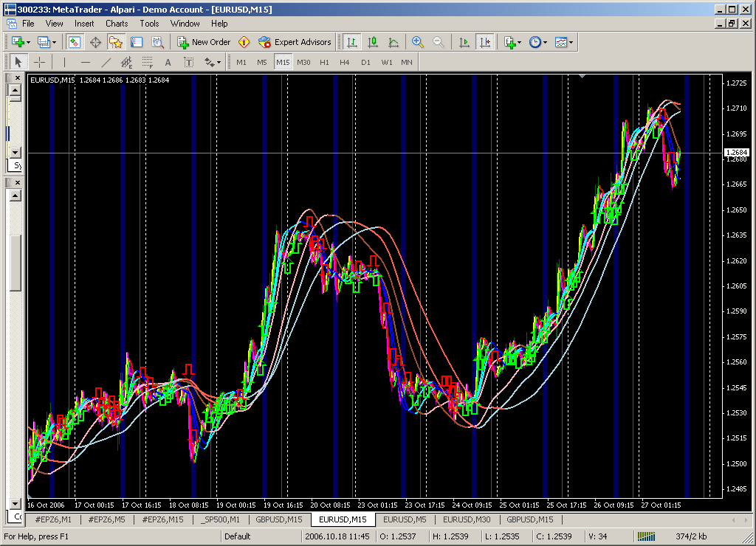Expand the Periods clock dropdown arrow

click(546, 42)
